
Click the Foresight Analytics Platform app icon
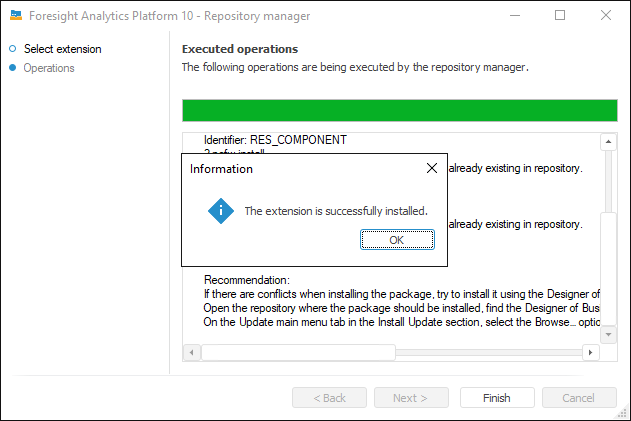(16, 15)
